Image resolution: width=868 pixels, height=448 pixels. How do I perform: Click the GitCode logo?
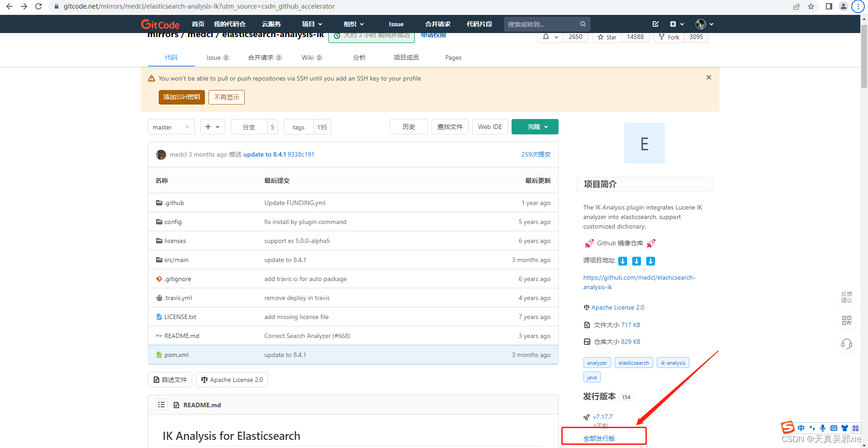pos(160,24)
